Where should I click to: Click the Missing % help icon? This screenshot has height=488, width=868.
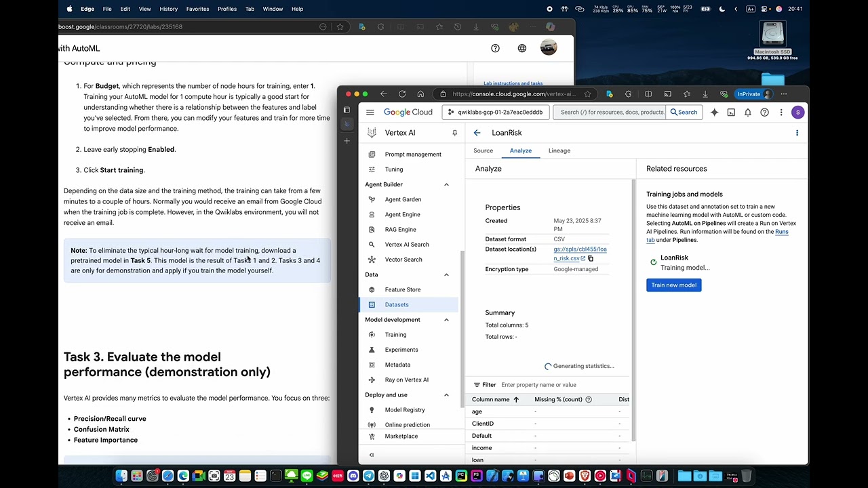589,400
